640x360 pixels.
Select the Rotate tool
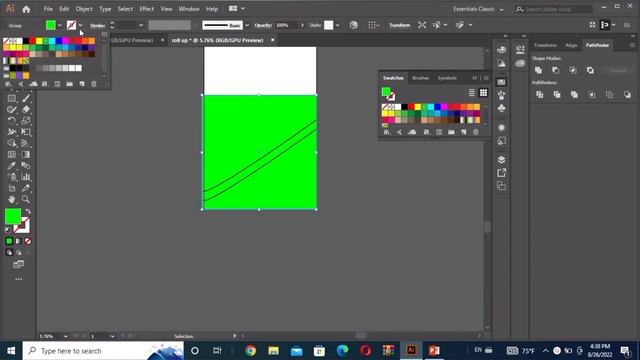pos(12,121)
